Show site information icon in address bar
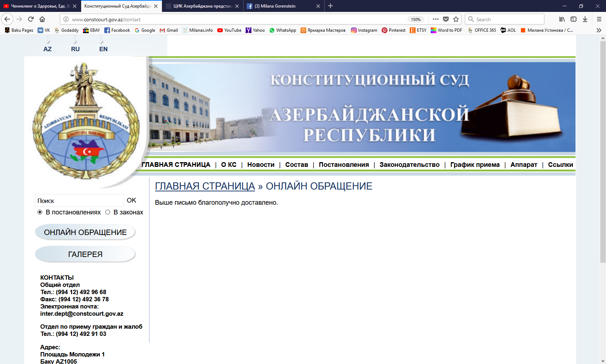This screenshot has width=606, height=364. [x=66, y=19]
